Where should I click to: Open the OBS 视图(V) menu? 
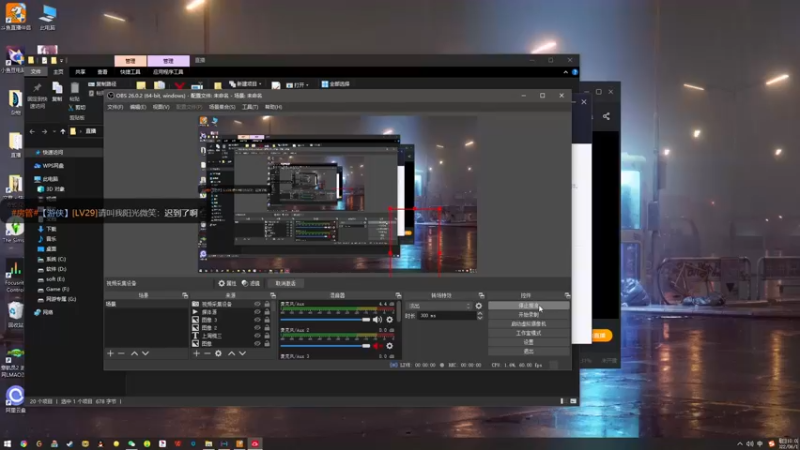pos(161,107)
